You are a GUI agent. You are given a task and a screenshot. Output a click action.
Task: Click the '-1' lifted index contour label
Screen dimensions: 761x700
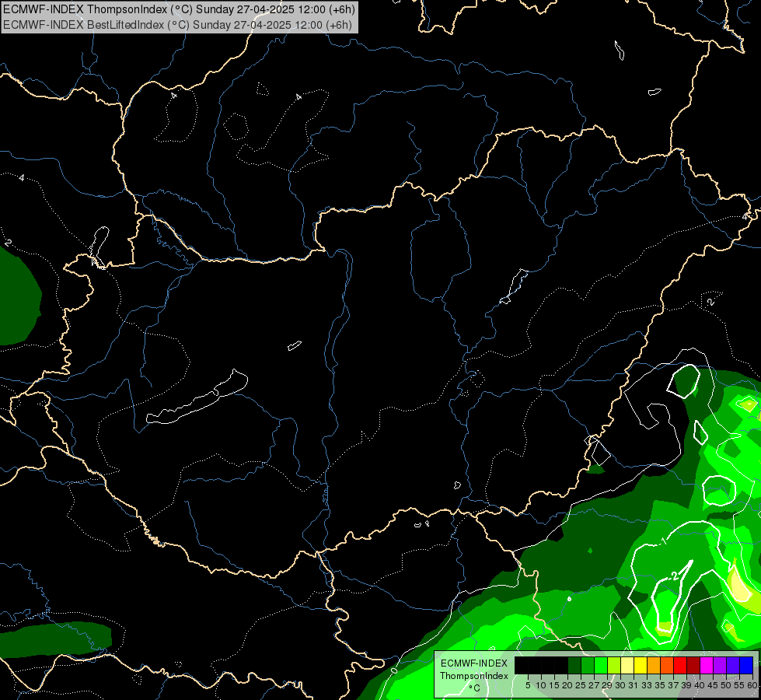[663, 541]
